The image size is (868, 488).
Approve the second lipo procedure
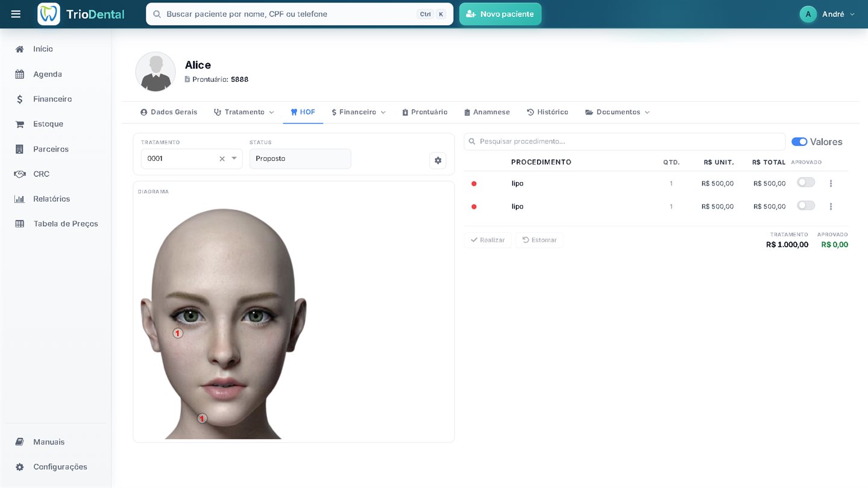coord(806,205)
